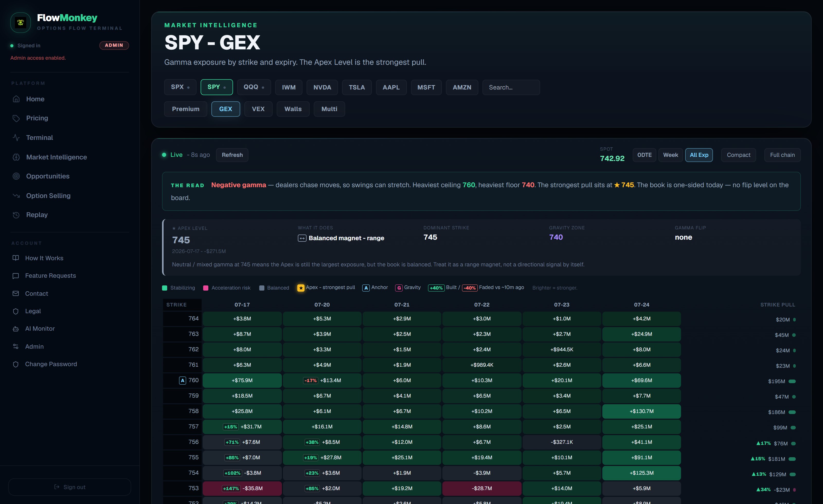Click the Terminal pulse icon
Screen dimensions: 823x504
click(x=16, y=138)
